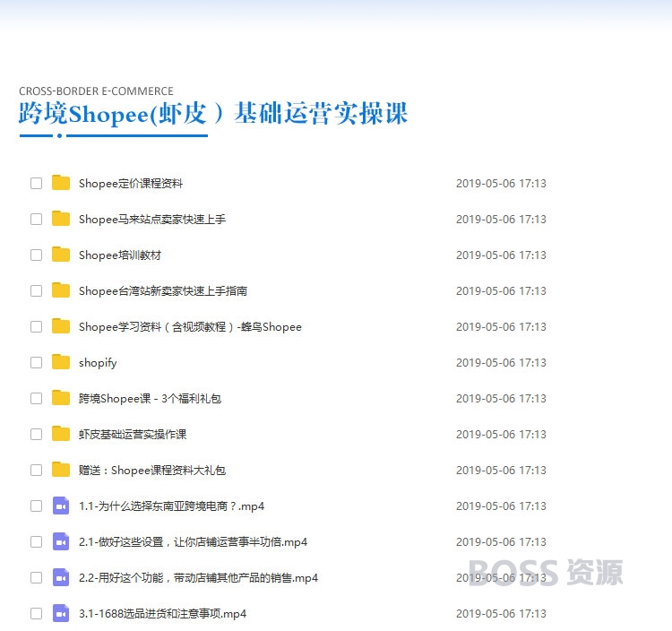The image size is (672, 631).
Task: Open folder icon of 虾皮基础运营实操作课
Action: pos(61,434)
